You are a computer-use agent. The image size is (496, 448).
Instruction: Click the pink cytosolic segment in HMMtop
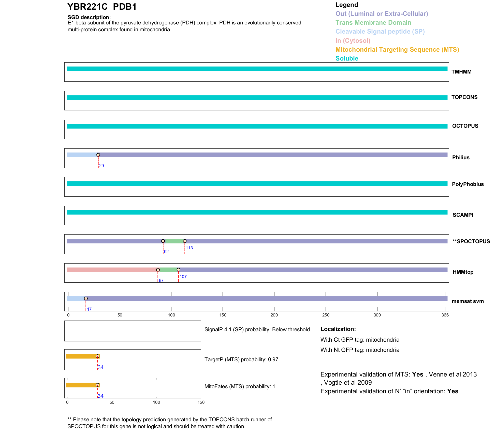112,270
